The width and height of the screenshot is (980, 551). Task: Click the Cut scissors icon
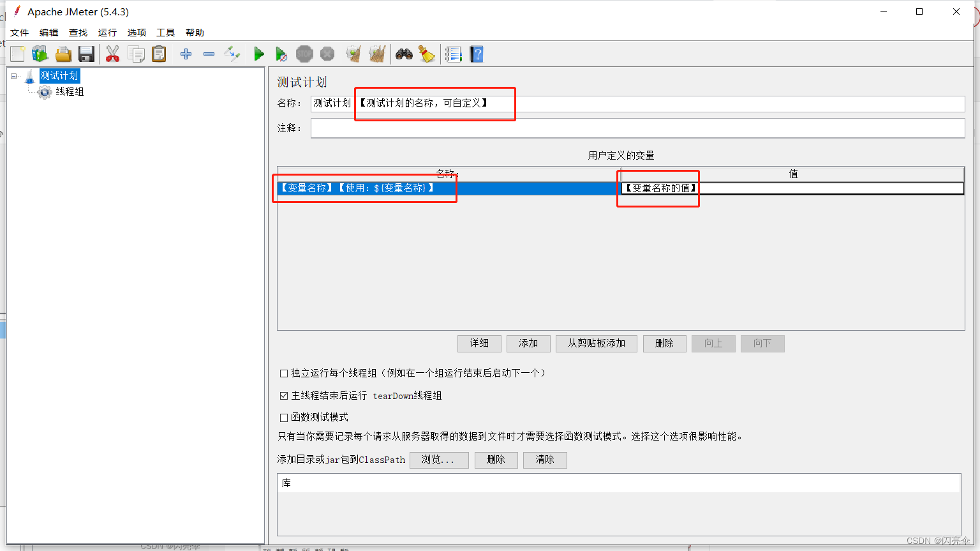113,54
